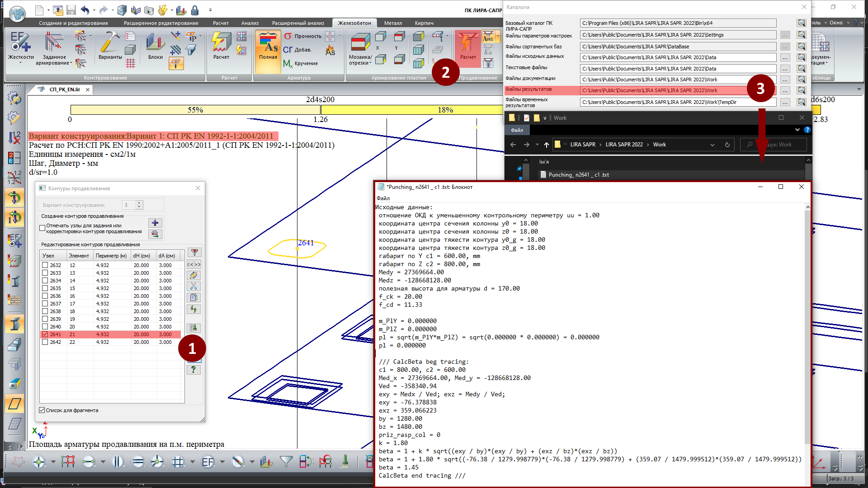868x488 pixels.
Task: Uncheck Список для фрагмента checkbox
Action: 42,410
